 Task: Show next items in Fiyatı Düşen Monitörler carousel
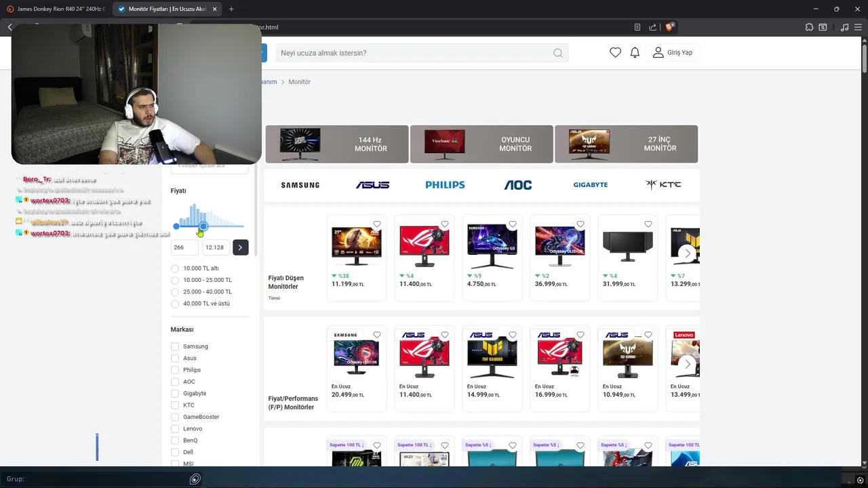pyautogui.click(x=687, y=253)
